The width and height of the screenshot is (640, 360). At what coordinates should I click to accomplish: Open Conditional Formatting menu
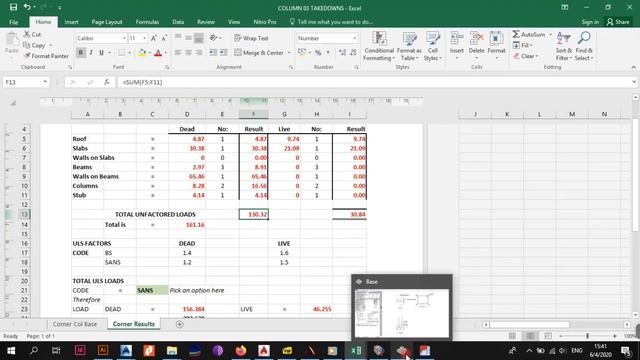[379, 47]
